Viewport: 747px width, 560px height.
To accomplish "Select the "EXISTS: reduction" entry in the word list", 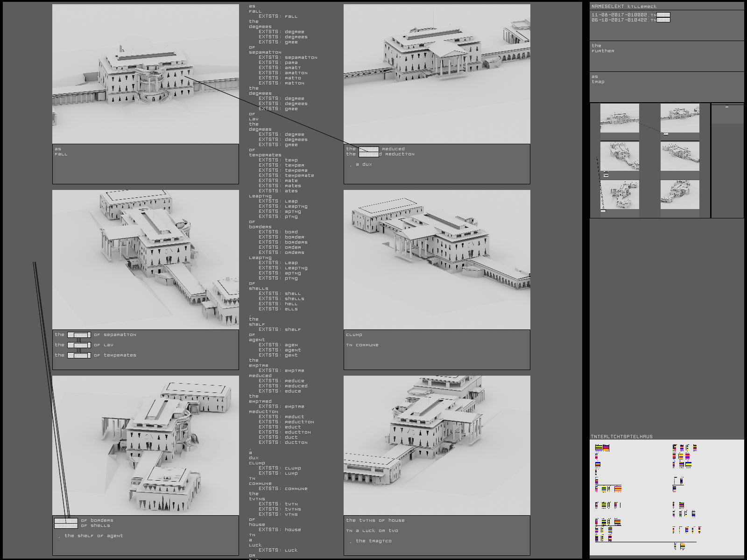I will click(x=287, y=422).
